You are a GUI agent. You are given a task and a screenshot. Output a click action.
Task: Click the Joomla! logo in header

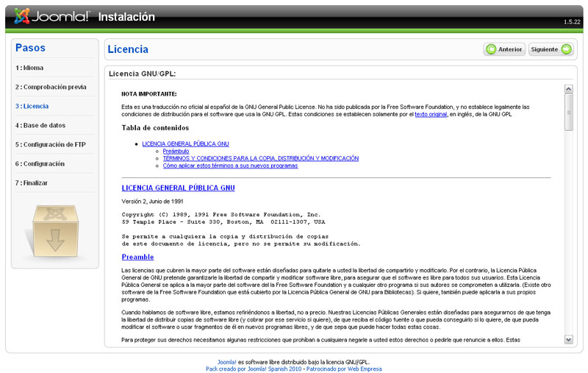tap(51, 16)
